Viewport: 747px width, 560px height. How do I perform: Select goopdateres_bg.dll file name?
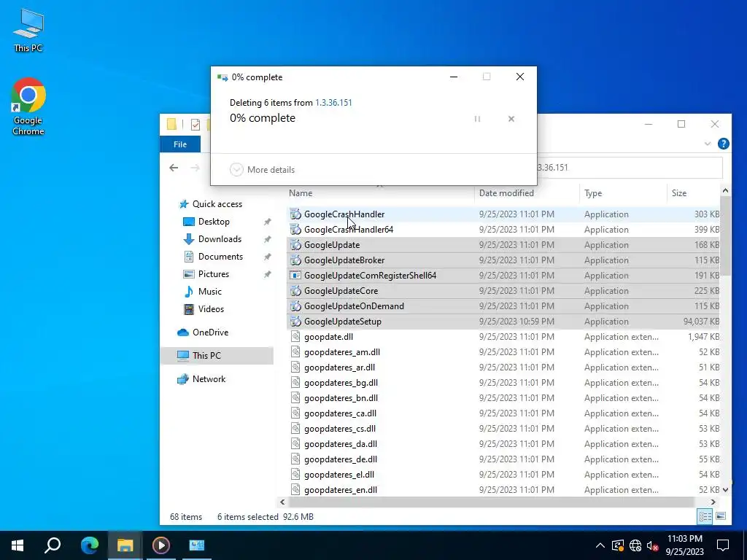[341, 382]
